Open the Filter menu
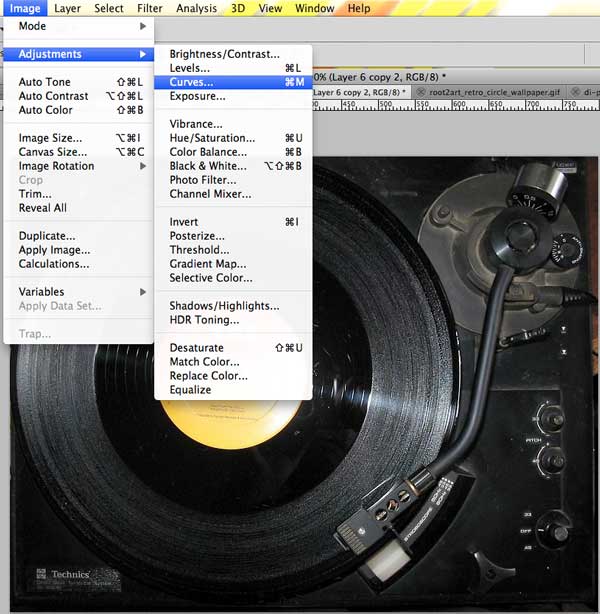 point(150,8)
